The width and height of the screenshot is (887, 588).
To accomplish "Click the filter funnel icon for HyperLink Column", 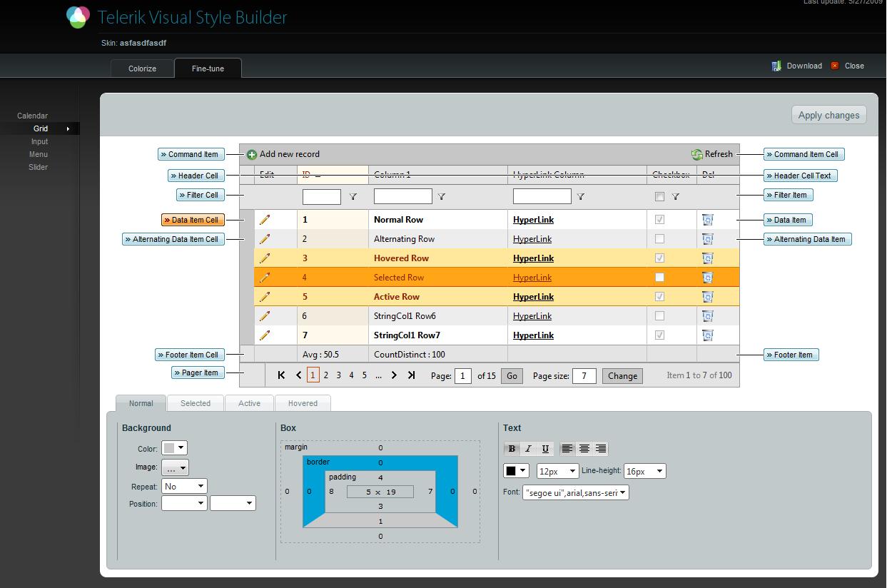I will click(581, 197).
